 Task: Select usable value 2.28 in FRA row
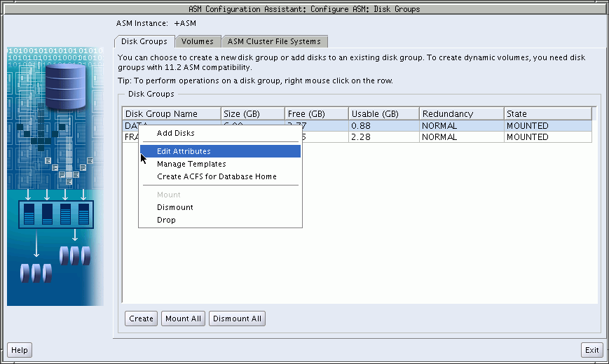pyautogui.click(x=384, y=137)
